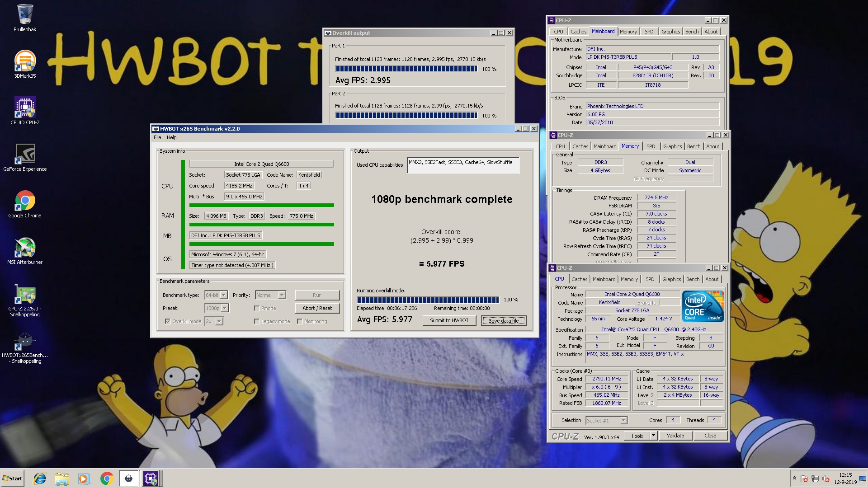Open the GPU-Z 2.25.0 desktop shortcut
This screenshot has height=488, width=868.
[x=25, y=300]
